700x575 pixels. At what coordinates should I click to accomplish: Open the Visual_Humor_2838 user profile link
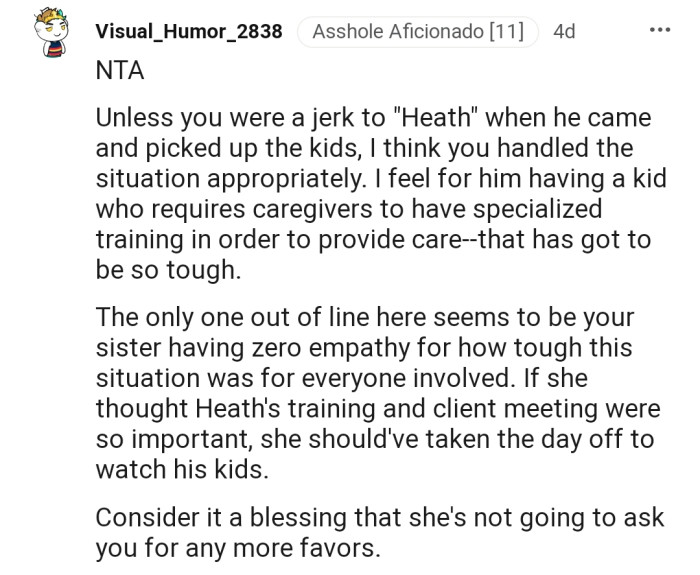pyautogui.click(x=188, y=31)
